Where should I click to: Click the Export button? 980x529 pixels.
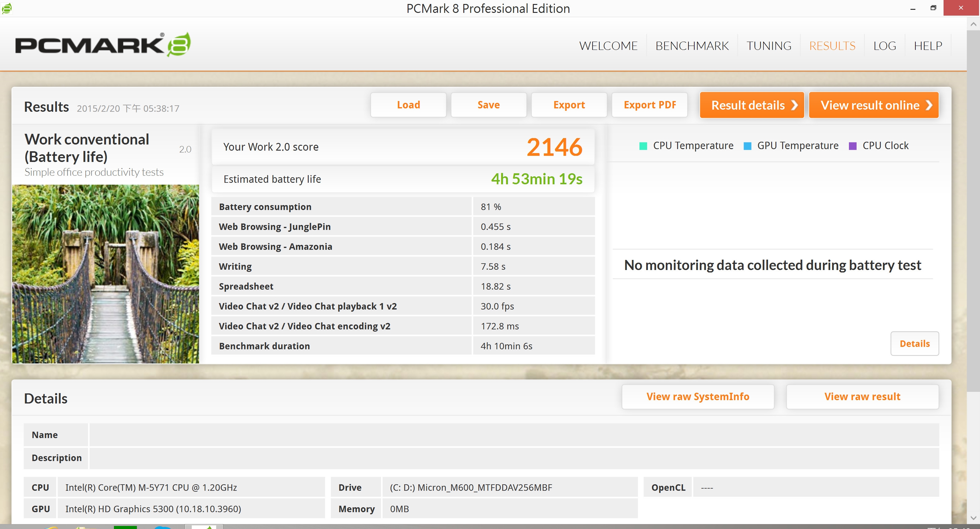pos(569,105)
